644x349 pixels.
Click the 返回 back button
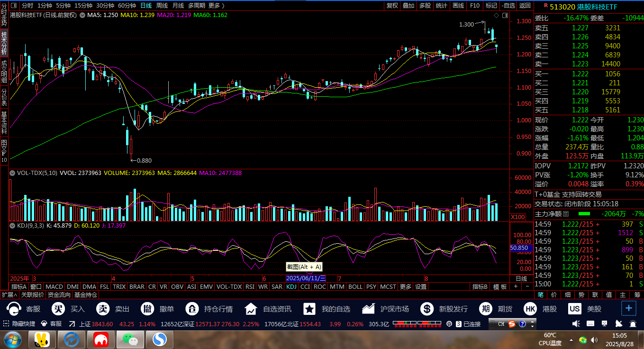pos(525,6)
